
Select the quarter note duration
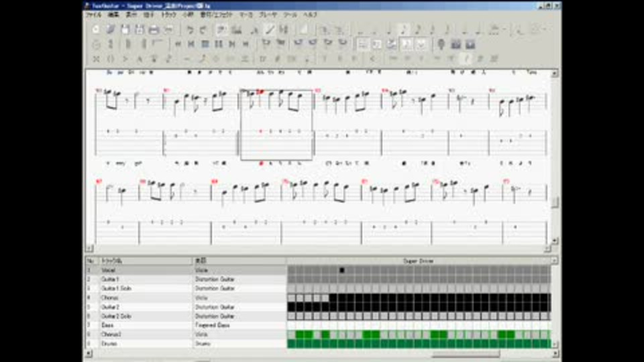point(389,29)
